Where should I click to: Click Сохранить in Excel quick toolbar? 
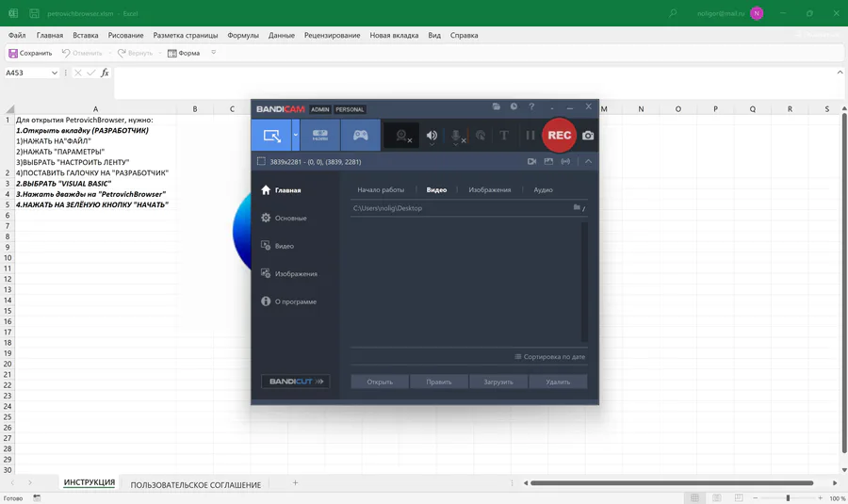pos(30,53)
